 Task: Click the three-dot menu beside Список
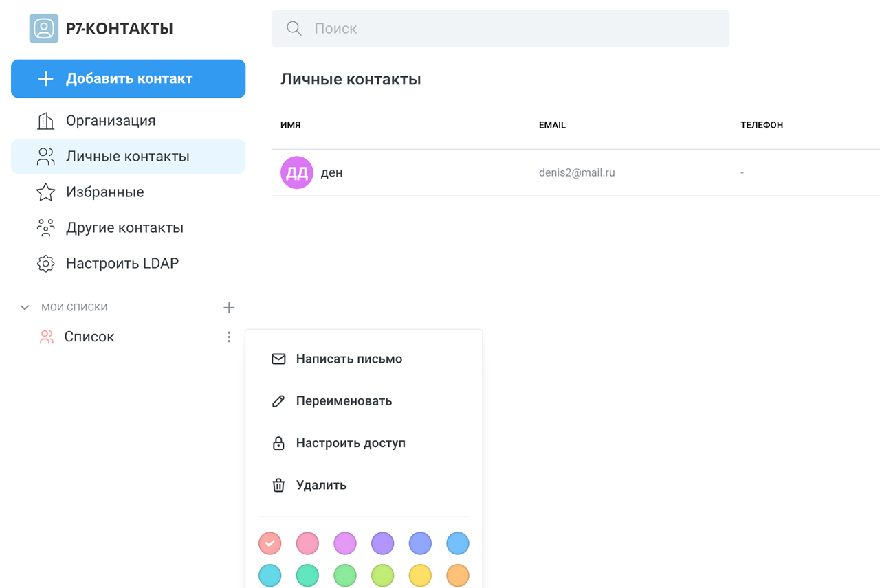(229, 337)
